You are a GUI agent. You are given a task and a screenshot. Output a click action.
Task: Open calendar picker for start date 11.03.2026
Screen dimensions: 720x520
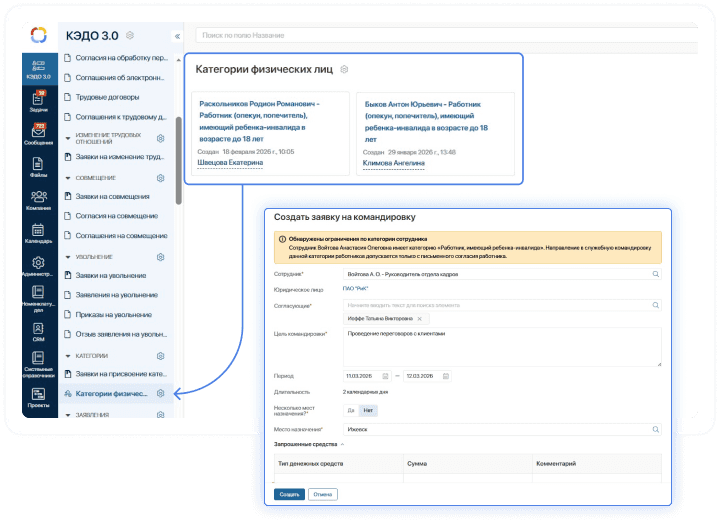(x=386, y=376)
